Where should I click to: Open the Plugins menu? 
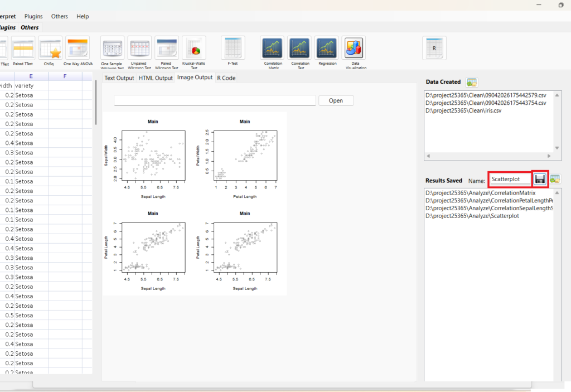[33, 17]
